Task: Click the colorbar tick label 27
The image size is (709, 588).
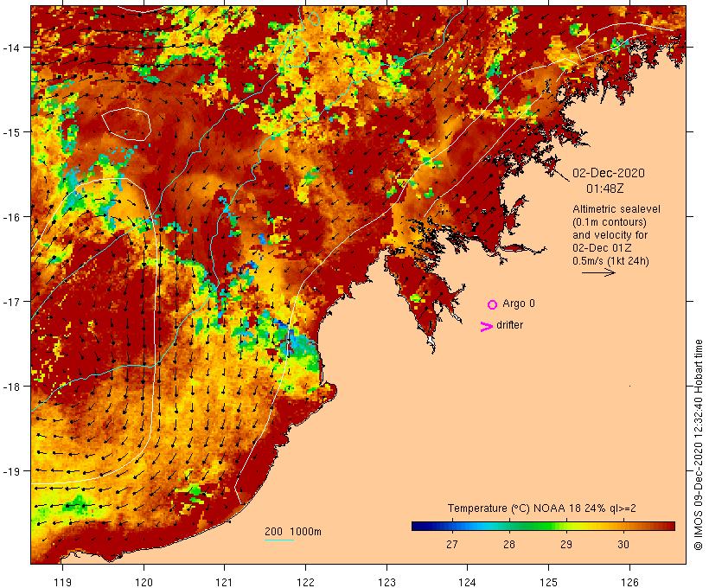Action: (451, 545)
